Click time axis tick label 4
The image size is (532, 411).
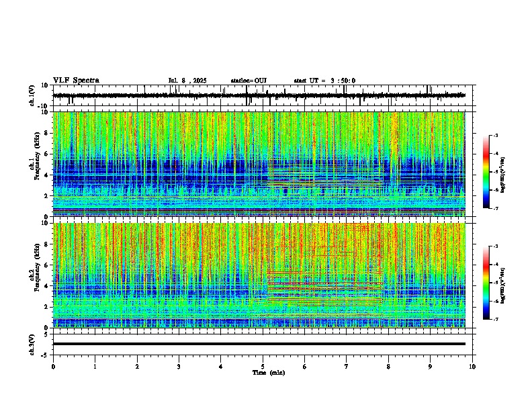tap(221, 367)
